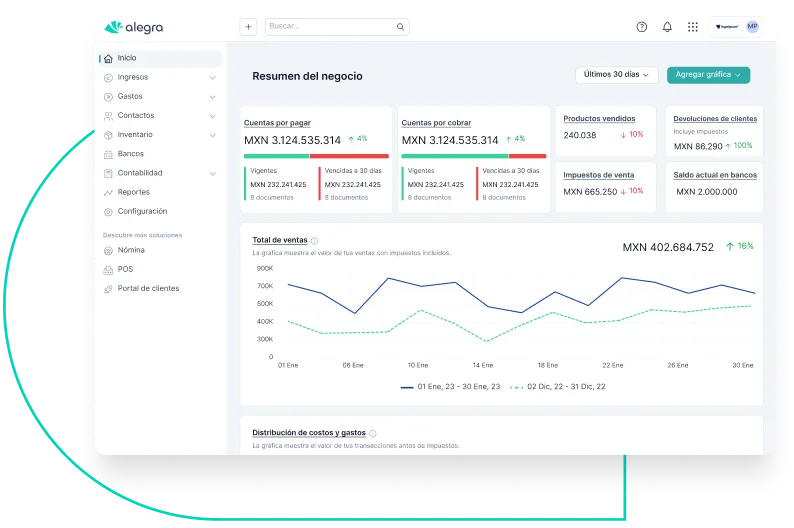Click info icon next to Total de ventas
794x528 pixels.
pos(315,241)
